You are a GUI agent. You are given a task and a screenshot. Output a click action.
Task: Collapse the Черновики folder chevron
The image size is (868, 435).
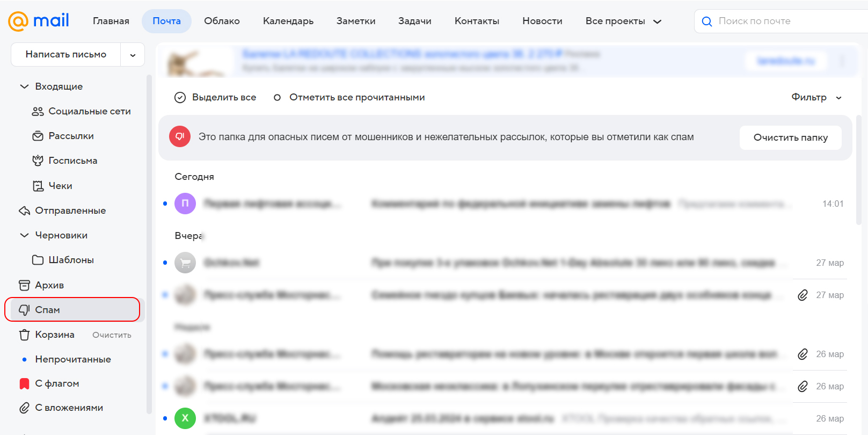coord(24,235)
